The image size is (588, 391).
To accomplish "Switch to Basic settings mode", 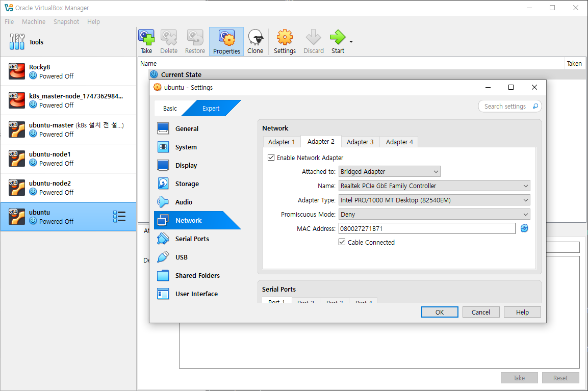I will [170, 109].
